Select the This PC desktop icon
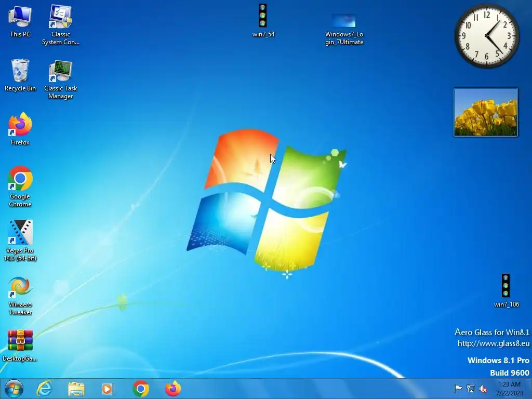 tap(20, 21)
